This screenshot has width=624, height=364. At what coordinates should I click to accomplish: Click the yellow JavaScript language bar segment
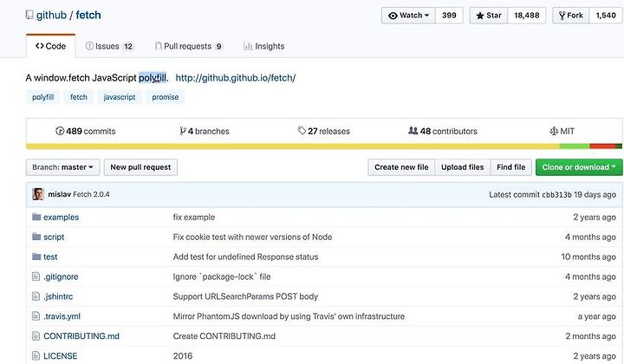click(x=293, y=146)
